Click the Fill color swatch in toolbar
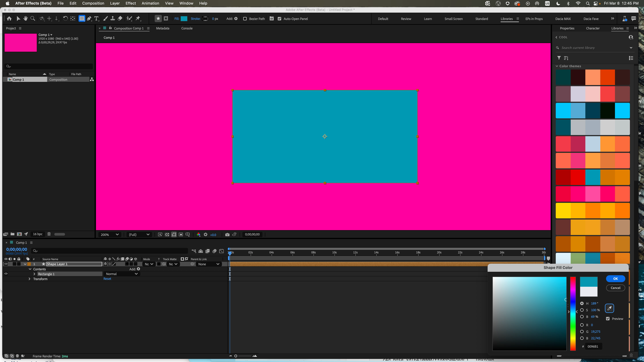The height and width of the screenshot is (362, 644). (184, 19)
